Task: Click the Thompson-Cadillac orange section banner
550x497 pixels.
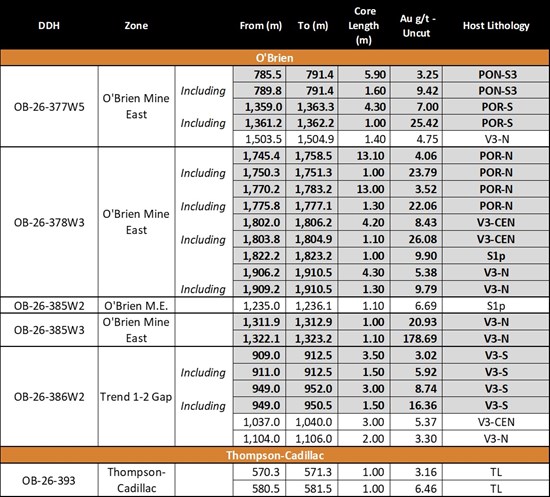Action: point(275,455)
